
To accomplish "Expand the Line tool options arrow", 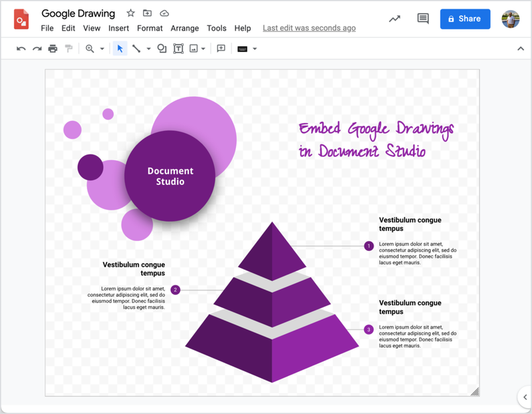I will (x=148, y=49).
